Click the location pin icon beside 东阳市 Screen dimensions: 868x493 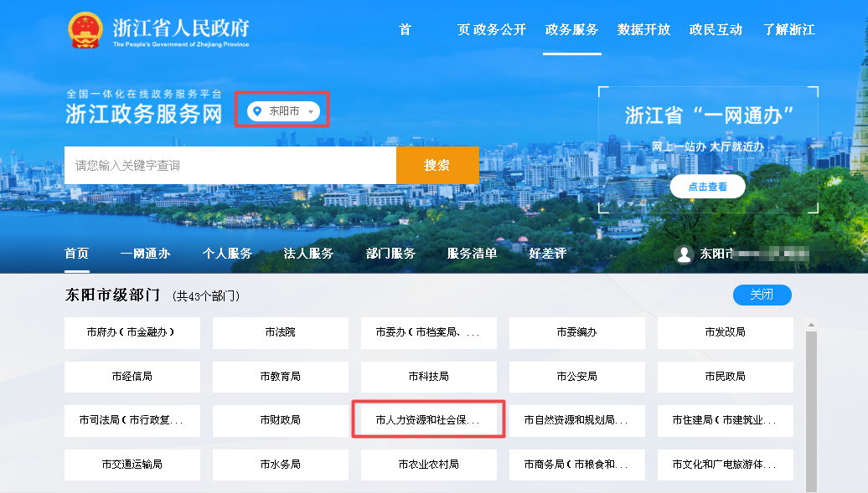tap(257, 111)
